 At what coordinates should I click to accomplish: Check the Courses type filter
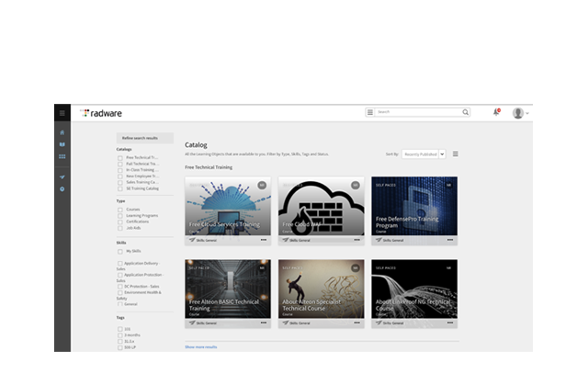(120, 210)
